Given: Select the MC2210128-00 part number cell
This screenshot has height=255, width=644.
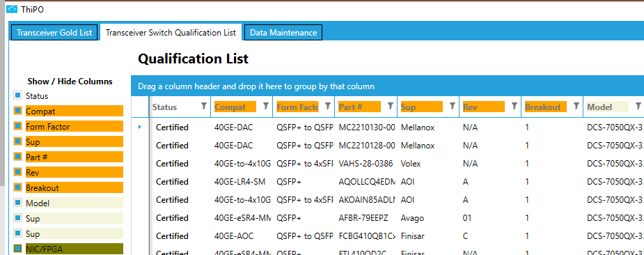Looking at the screenshot, I should click(x=367, y=146).
